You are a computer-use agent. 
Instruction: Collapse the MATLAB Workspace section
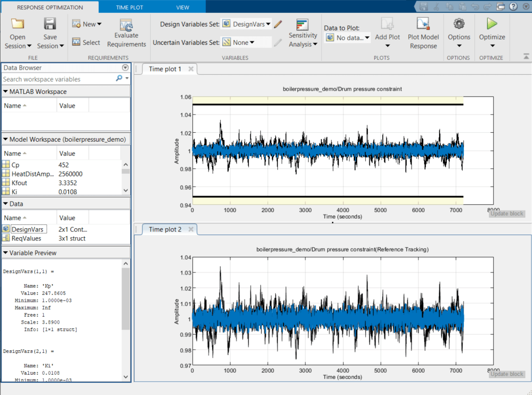6,92
